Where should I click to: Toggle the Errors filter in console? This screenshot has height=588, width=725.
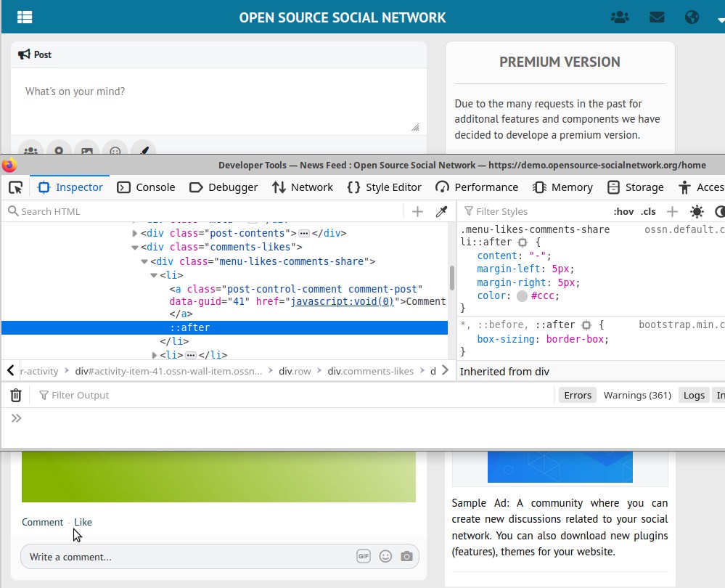(578, 395)
